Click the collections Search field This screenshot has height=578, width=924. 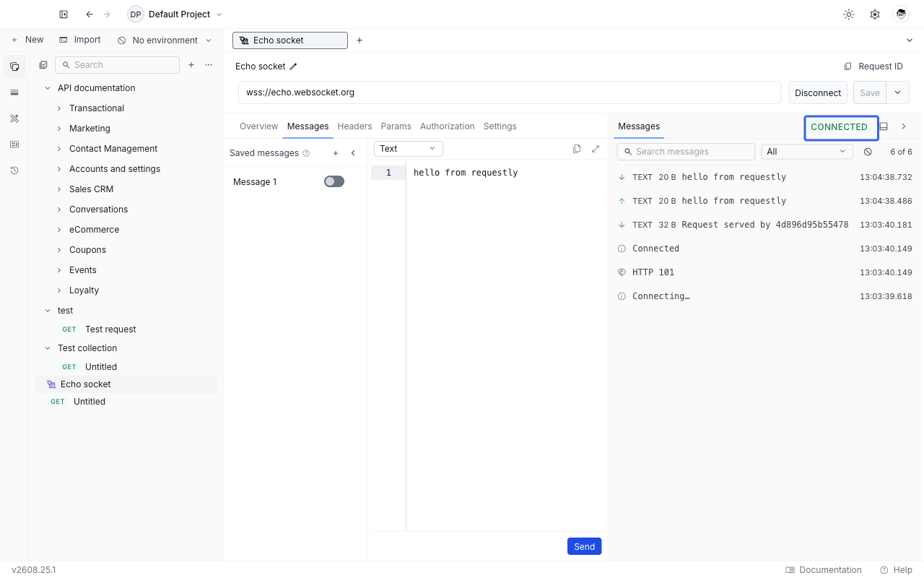117,65
